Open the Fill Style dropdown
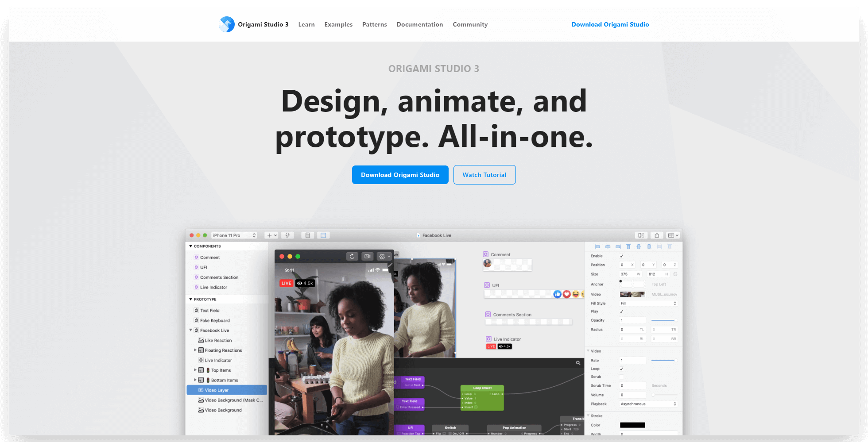Screen dimensions: 868x442 [x=648, y=304]
